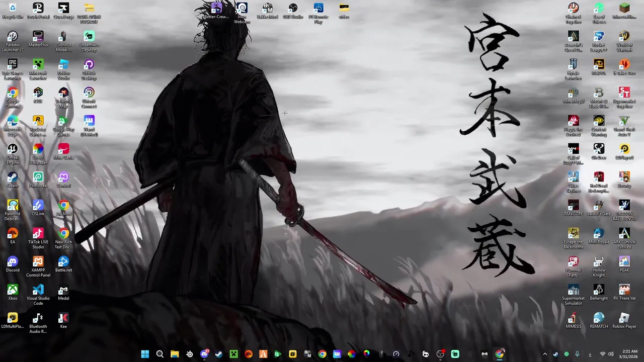
Task: Select the DARK ANIME PACKAGE folder
Action: [89, 13]
